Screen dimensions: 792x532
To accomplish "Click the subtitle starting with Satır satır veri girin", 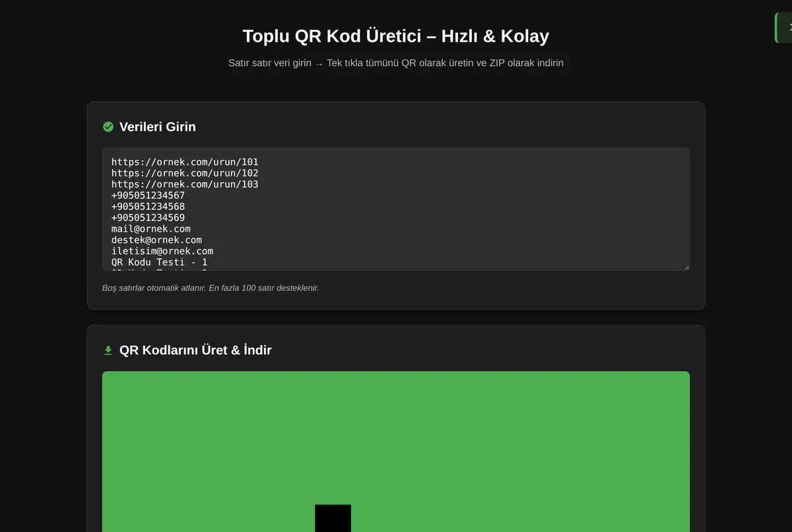I will pyautogui.click(x=396, y=63).
